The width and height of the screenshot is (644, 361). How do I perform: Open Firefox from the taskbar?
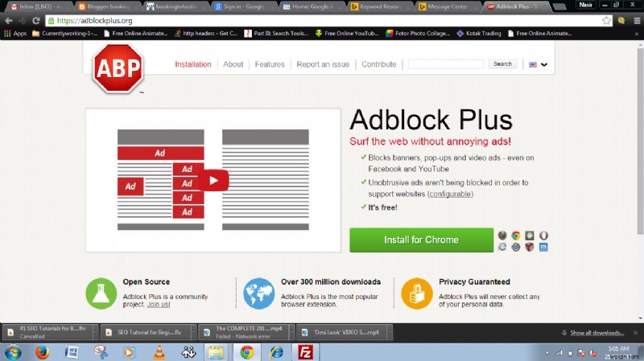(42, 352)
